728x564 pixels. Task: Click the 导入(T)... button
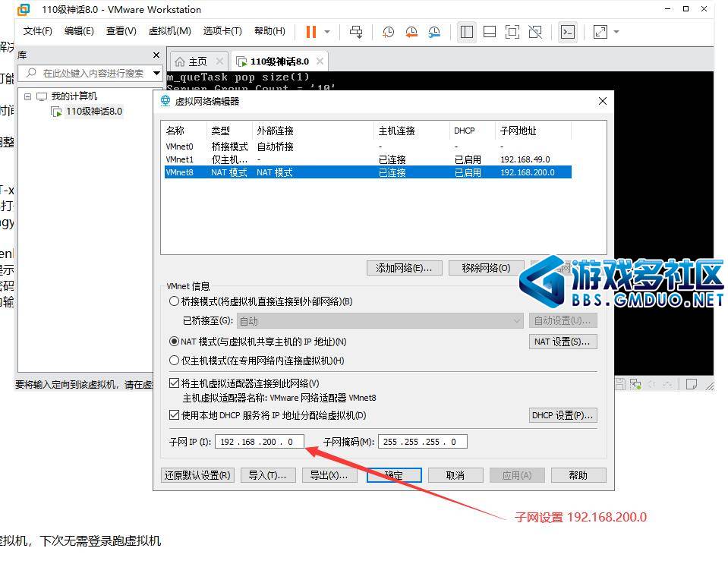(268, 475)
